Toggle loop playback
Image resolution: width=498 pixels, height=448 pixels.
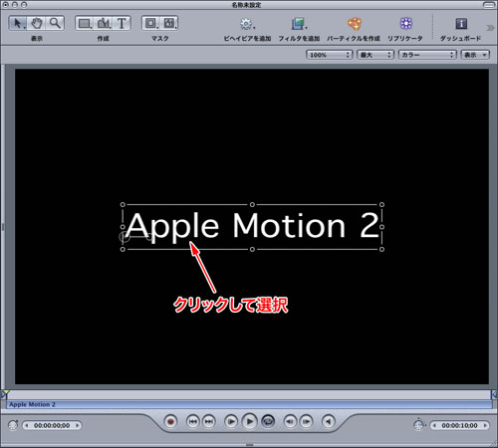tap(268, 421)
